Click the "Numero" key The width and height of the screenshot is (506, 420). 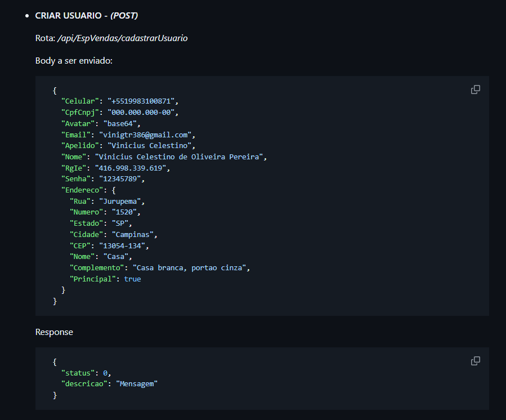(x=86, y=212)
